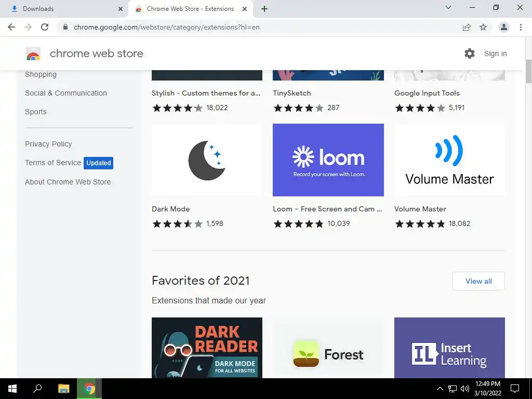Image resolution: width=532 pixels, height=399 pixels.
Task: Open Loom extension thumbnail
Action: point(328,160)
